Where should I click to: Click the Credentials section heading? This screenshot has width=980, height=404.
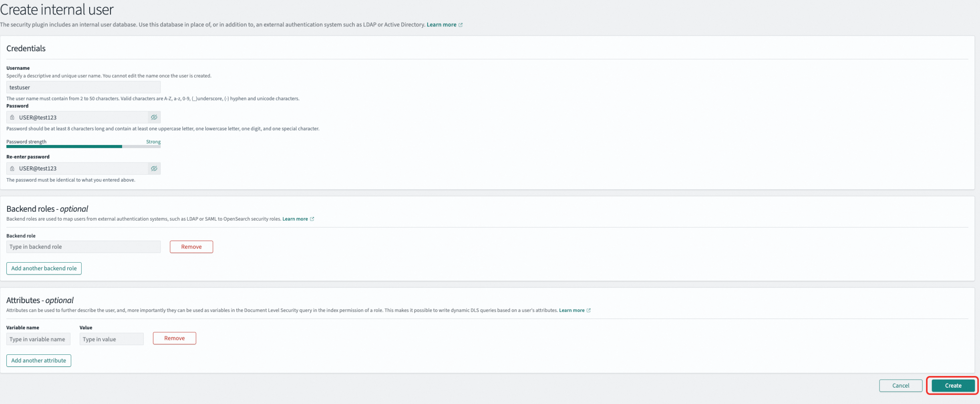click(x=26, y=48)
